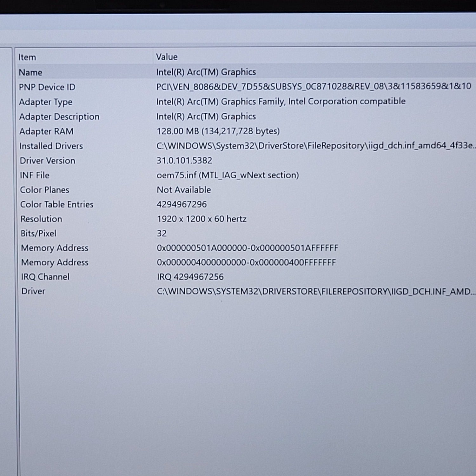Viewport: 476px width, 476px height.
Task: Select the Color Table Entries row
Action: 57,204
